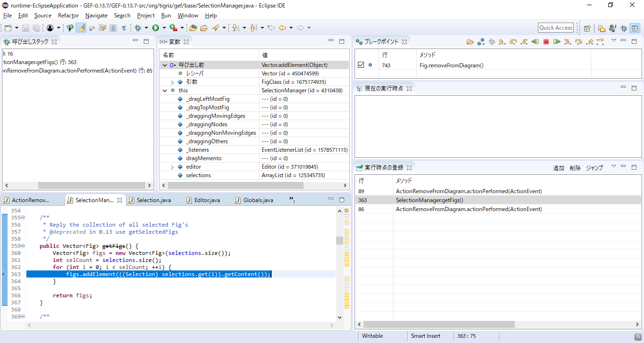Click the Previous Annotation arrow icon
The image size is (644, 343).
253,28
